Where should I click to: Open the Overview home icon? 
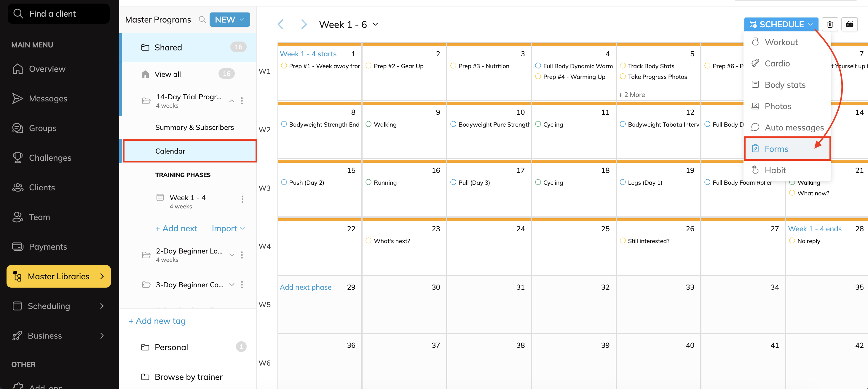[x=17, y=69]
